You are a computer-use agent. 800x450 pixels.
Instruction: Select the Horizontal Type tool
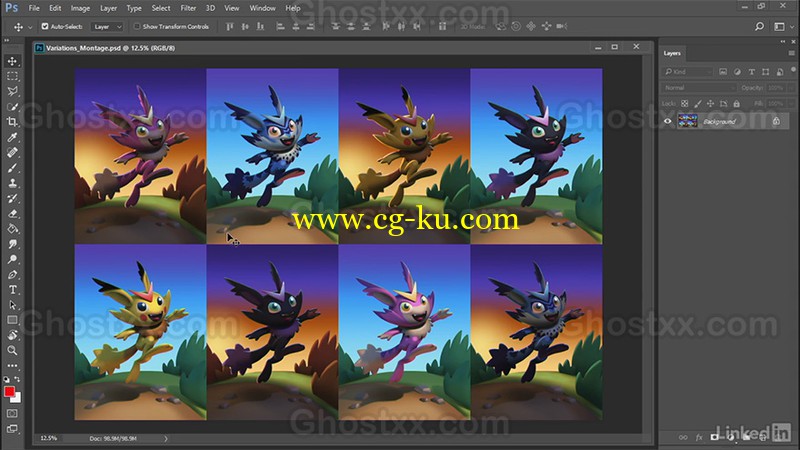[x=12, y=290]
